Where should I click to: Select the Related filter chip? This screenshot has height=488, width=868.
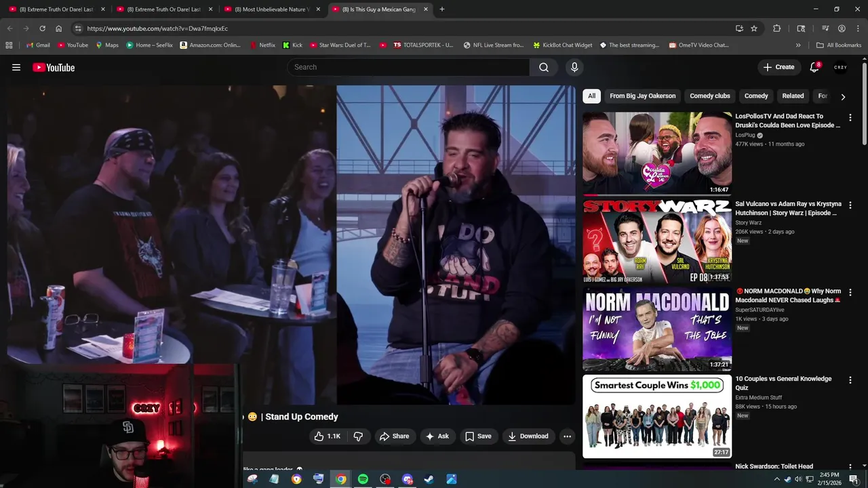point(793,96)
